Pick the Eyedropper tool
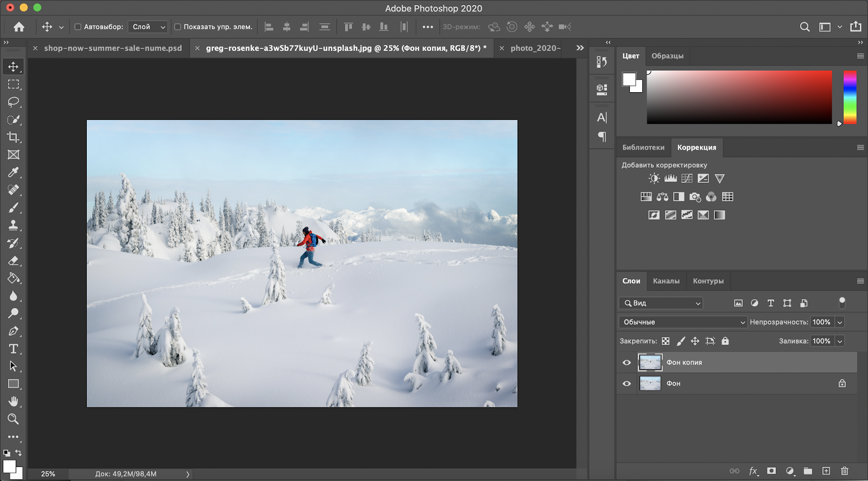This screenshot has height=481, width=868. pos(14,172)
